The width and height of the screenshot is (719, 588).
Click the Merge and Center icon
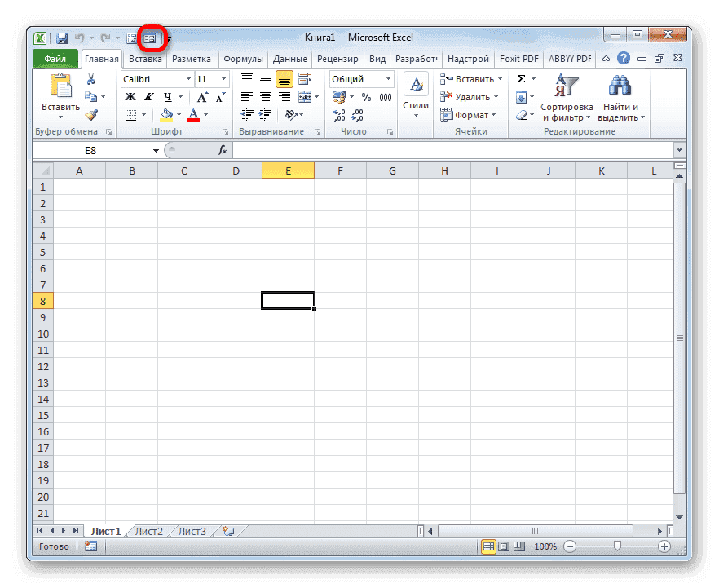pyautogui.click(x=303, y=96)
